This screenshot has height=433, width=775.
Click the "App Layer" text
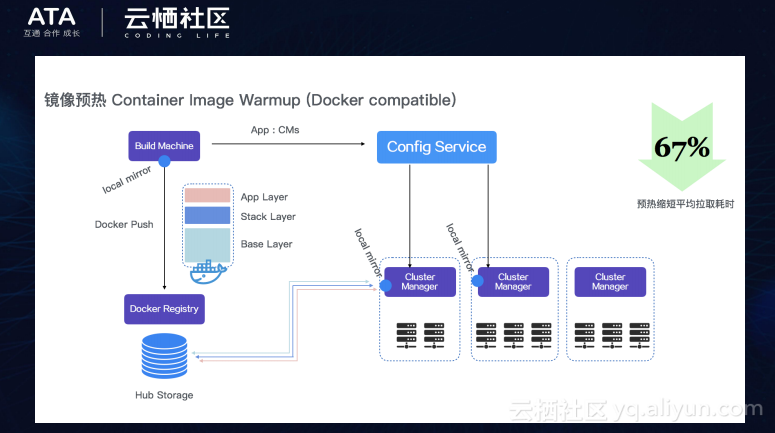coord(264,197)
